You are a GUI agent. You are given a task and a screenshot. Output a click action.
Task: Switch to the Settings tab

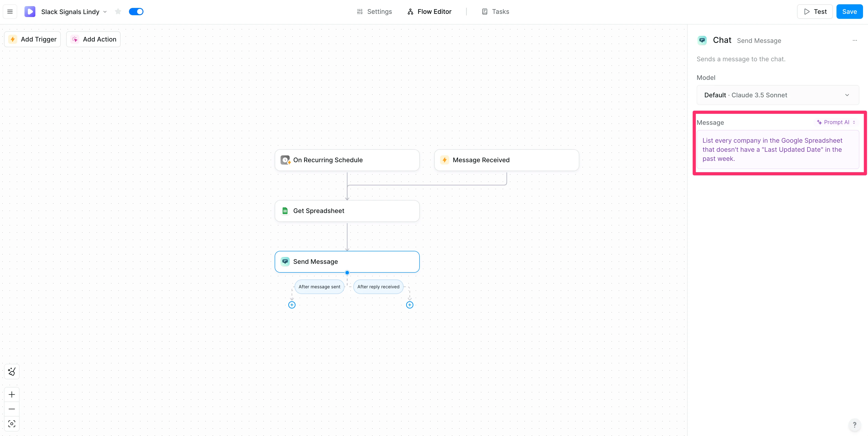click(x=374, y=12)
